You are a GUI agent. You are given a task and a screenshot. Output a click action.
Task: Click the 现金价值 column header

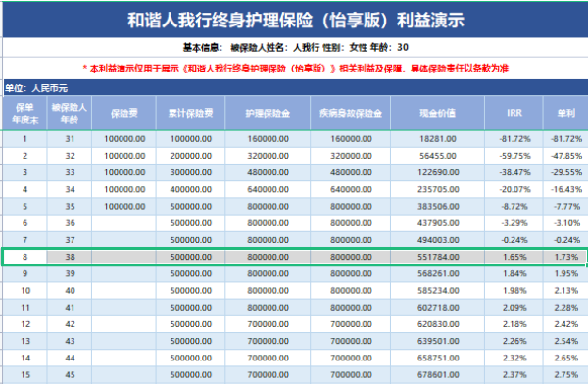point(438,114)
